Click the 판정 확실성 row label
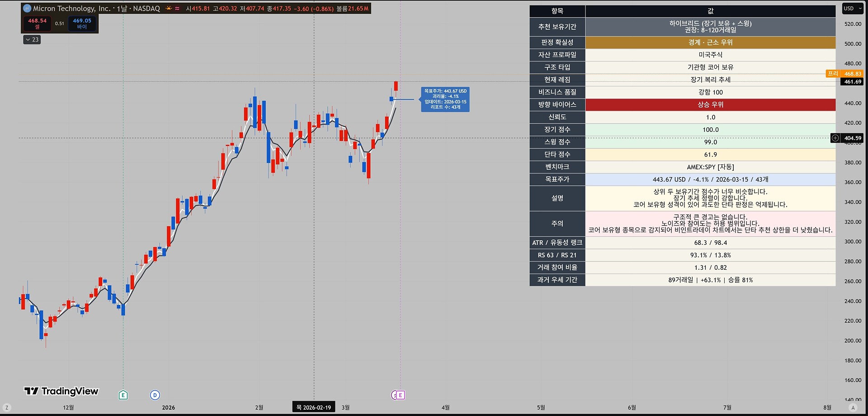Screen dimensions: 868x416 pyautogui.click(x=557, y=42)
